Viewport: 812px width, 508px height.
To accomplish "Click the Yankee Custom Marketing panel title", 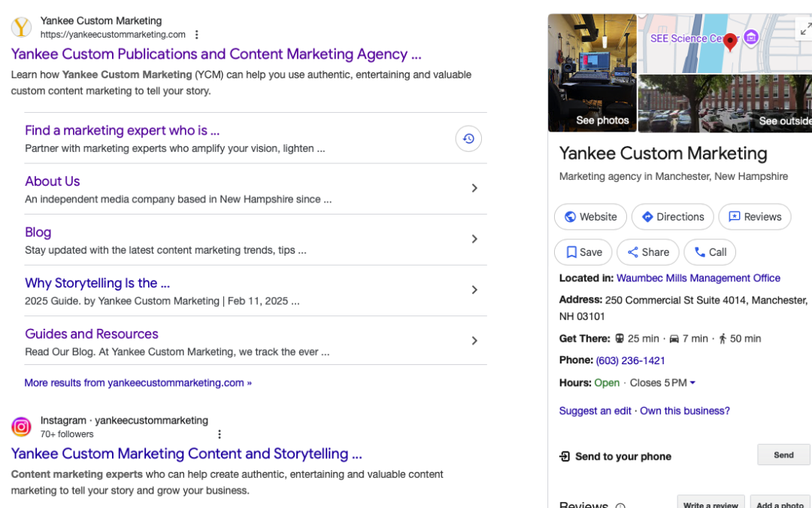I will (x=663, y=154).
